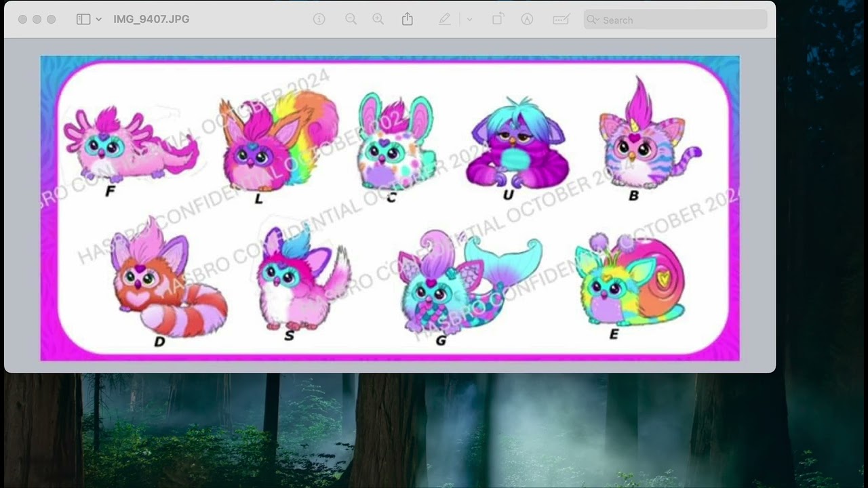
Task: Open the image info inspector
Action: pos(319,20)
